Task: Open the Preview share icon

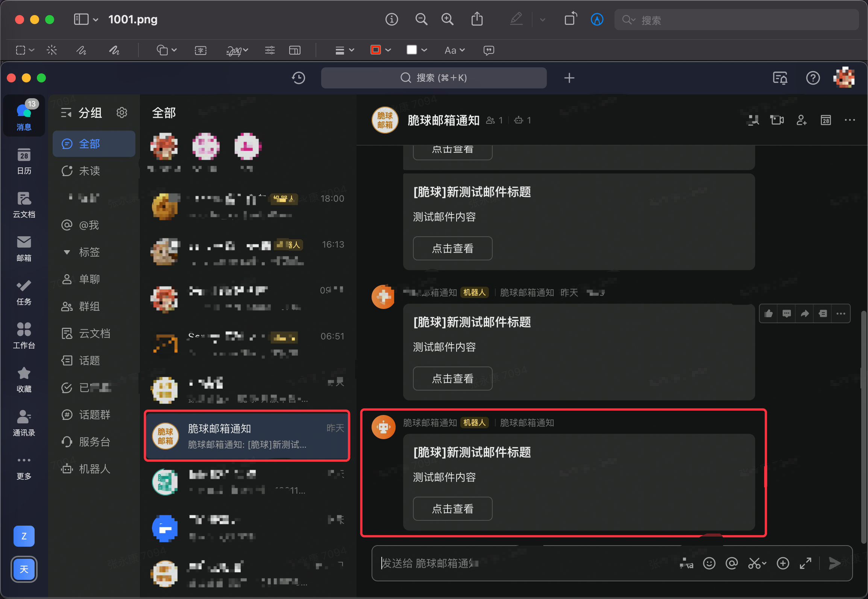Action: pos(477,19)
